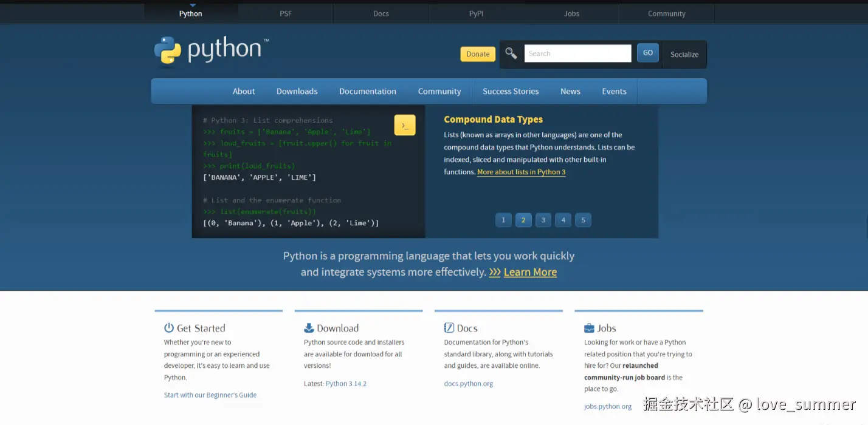Jump to slide 4 in carousel
The width and height of the screenshot is (868, 425).
[x=563, y=220]
